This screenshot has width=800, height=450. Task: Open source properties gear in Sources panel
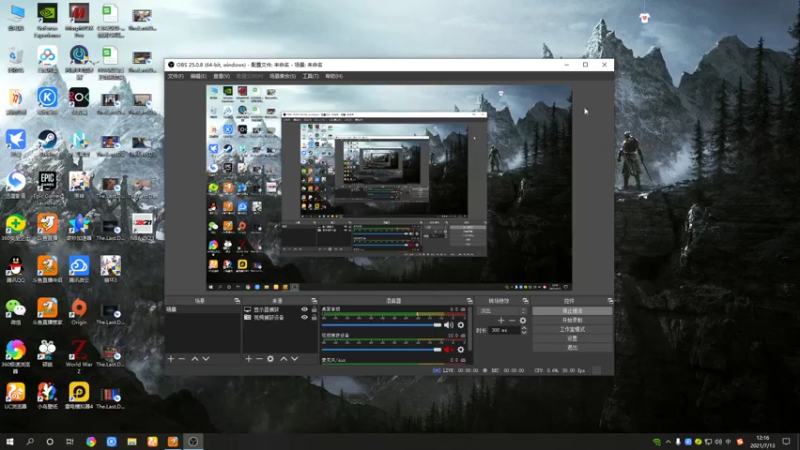tap(270, 359)
